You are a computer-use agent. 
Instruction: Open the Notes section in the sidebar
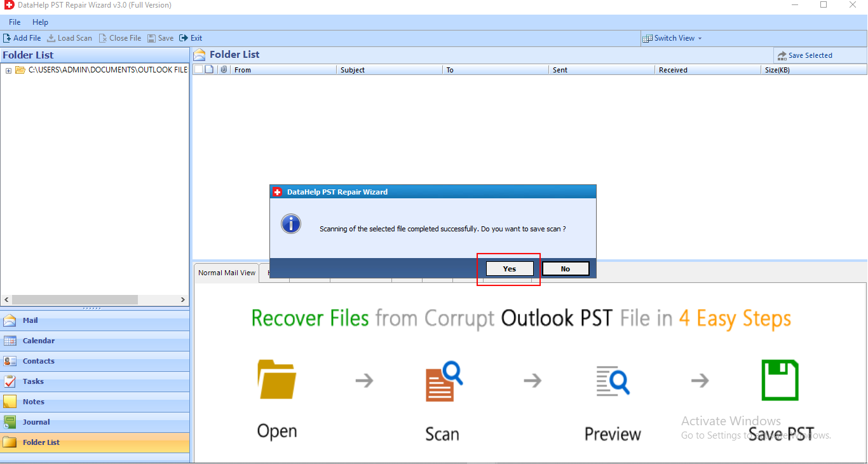point(95,402)
